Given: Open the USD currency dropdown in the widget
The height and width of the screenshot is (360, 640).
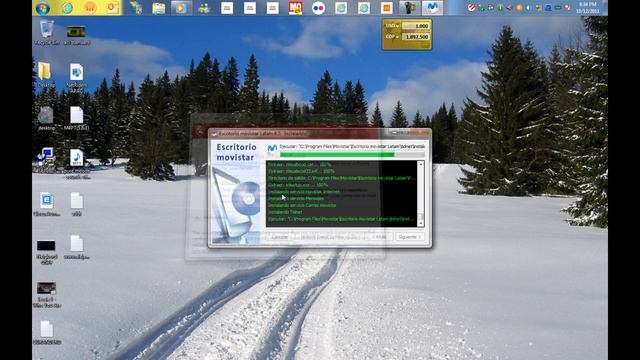Looking at the screenshot, I should pyautogui.click(x=392, y=26).
